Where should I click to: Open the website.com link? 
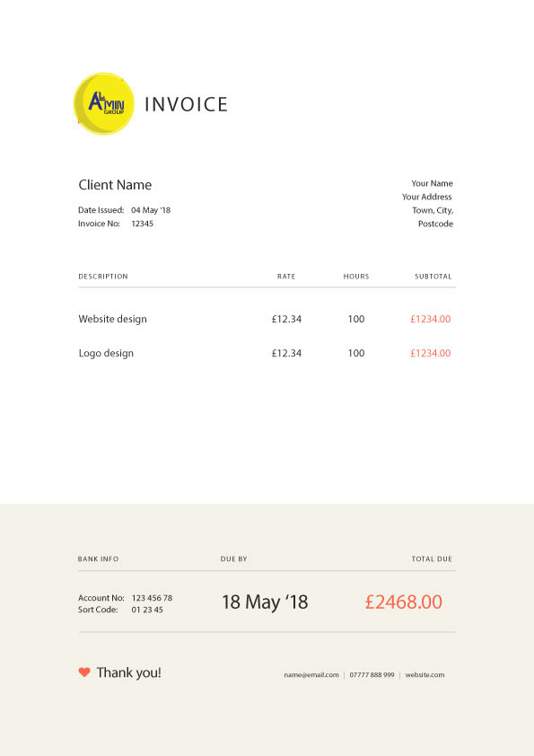point(425,675)
